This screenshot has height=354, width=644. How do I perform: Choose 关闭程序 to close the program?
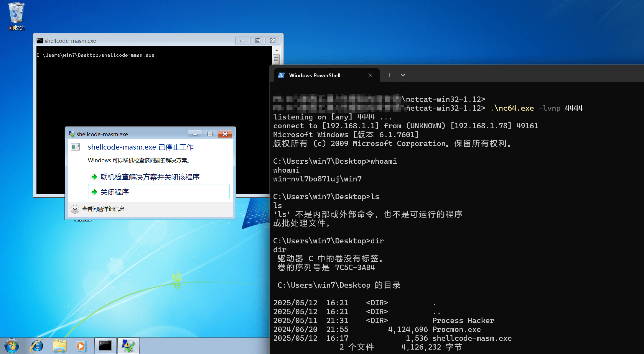click(x=159, y=192)
